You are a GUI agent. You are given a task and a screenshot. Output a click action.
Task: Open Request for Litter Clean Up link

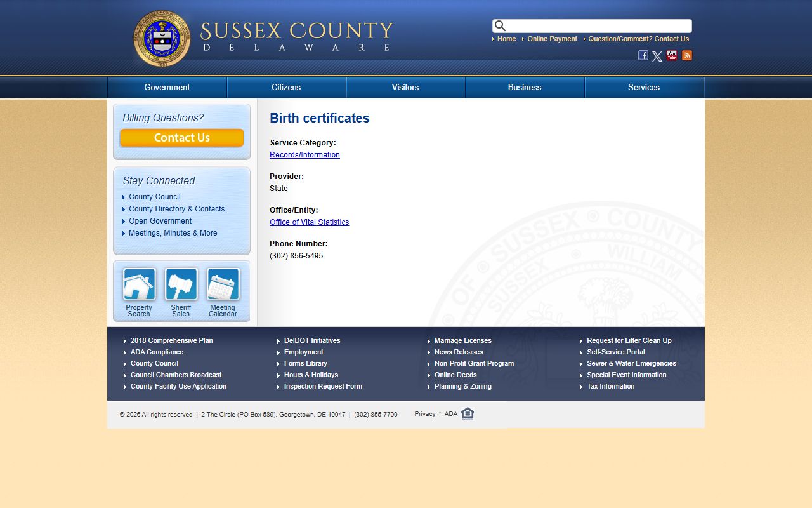[629, 341]
